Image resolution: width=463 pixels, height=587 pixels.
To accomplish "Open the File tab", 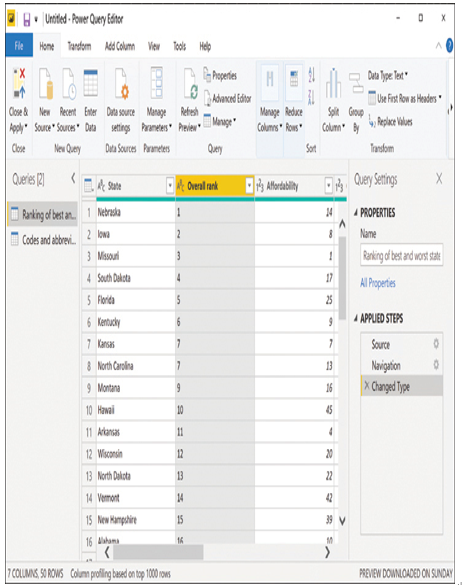I will [x=19, y=46].
